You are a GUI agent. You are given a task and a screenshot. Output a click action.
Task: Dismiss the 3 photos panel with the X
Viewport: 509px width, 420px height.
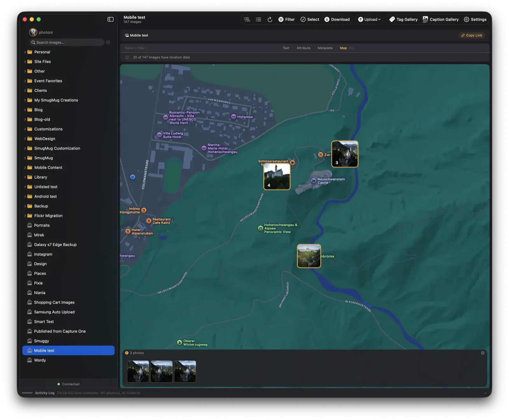(x=482, y=353)
